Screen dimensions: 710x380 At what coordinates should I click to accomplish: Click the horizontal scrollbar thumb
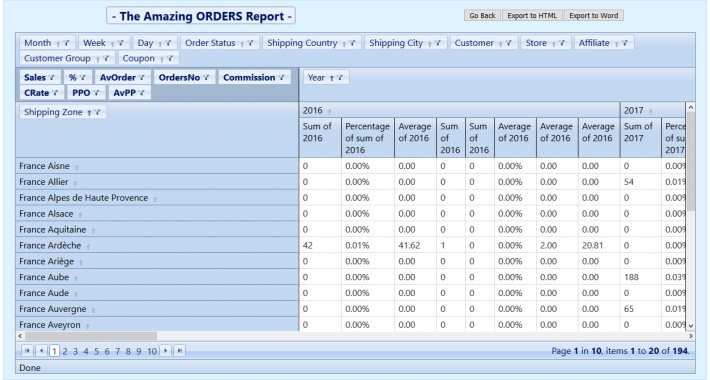pyautogui.click(x=91, y=336)
